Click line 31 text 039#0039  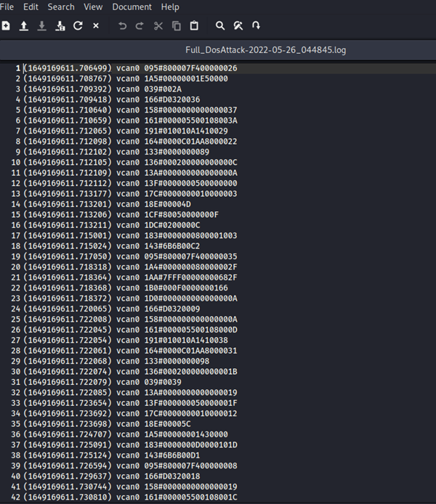163,382
